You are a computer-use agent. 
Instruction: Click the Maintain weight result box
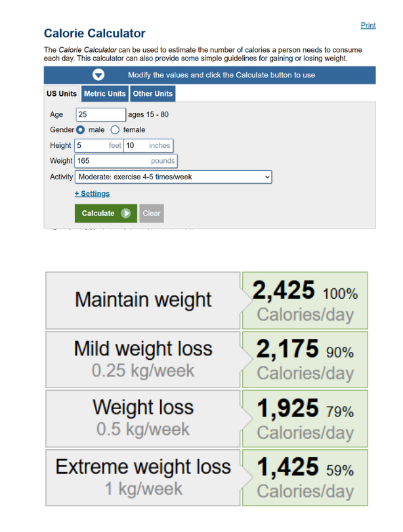[142, 299]
